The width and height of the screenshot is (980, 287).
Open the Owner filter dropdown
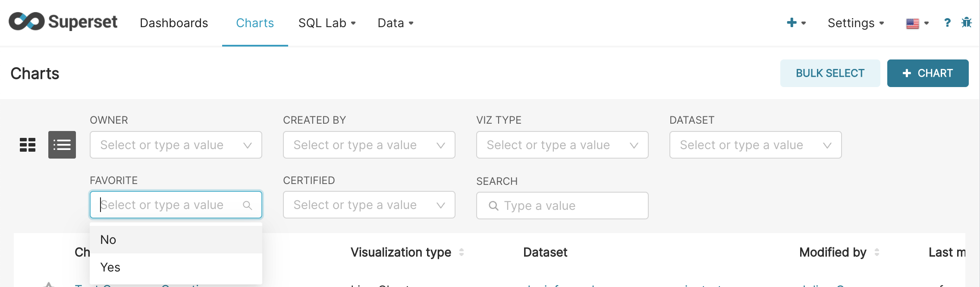(x=176, y=145)
